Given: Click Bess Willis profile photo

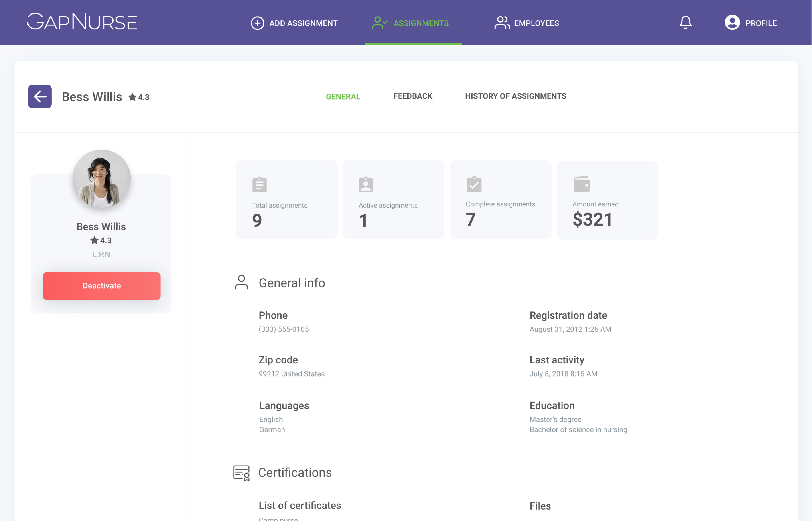Looking at the screenshot, I should pos(101,179).
